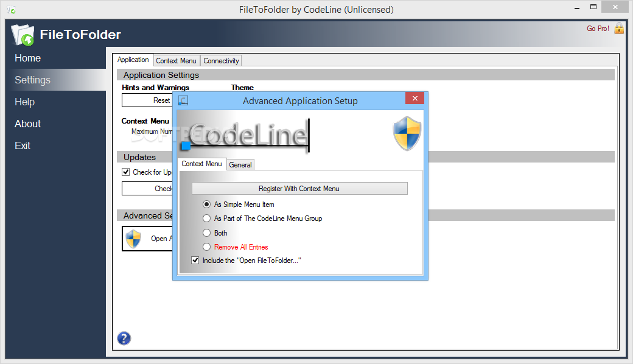Switch to Context Menu tab in dialog
Screen dimensions: 633x364
[x=201, y=164]
